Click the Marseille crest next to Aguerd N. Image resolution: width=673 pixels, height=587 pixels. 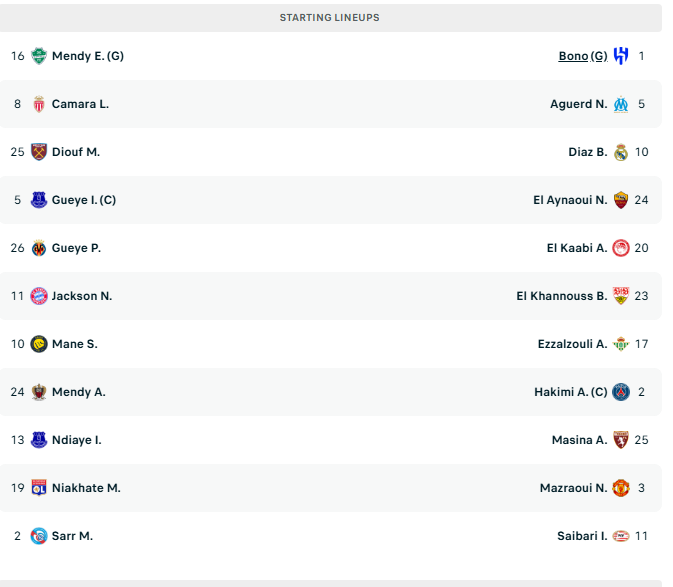coord(621,104)
